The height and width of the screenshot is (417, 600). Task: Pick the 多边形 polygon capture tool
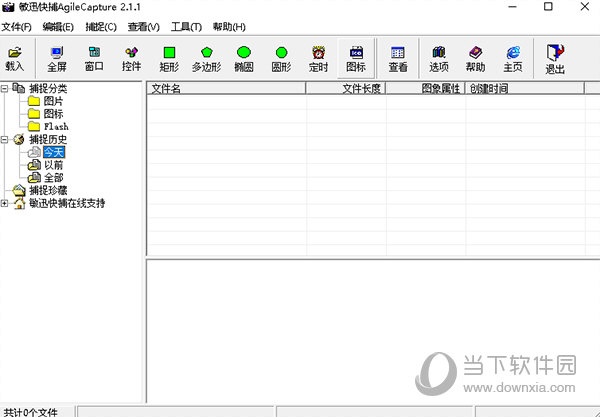click(207, 58)
